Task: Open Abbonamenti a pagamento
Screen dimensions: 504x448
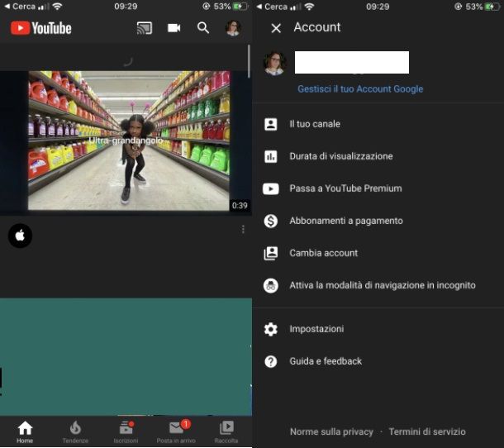Action: coord(378,221)
